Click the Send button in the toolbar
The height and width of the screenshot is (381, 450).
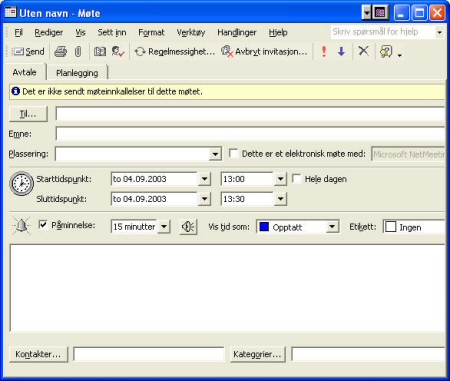pos(28,52)
